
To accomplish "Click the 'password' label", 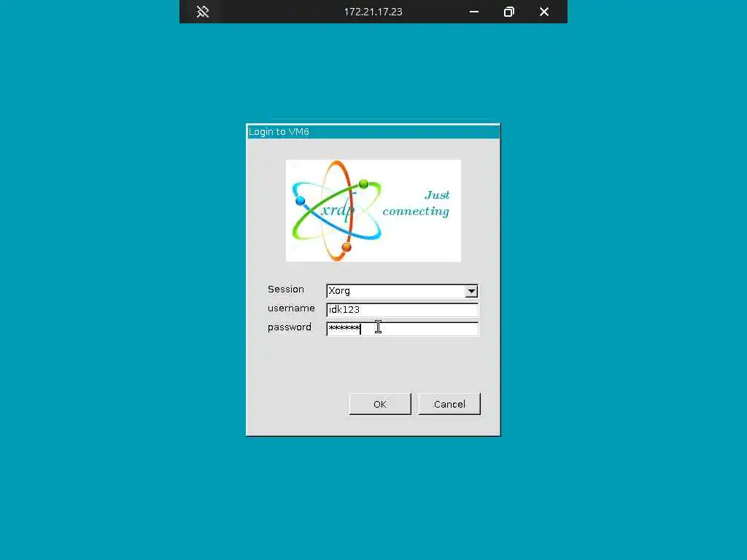I will pos(289,327).
